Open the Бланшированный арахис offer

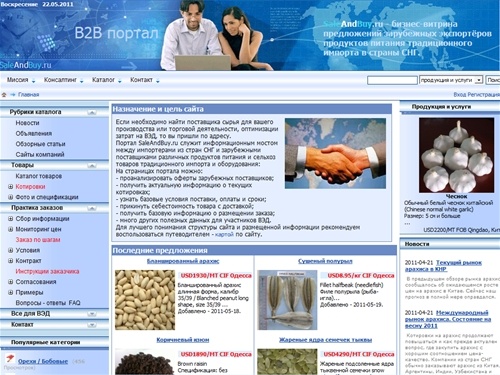coord(183,261)
